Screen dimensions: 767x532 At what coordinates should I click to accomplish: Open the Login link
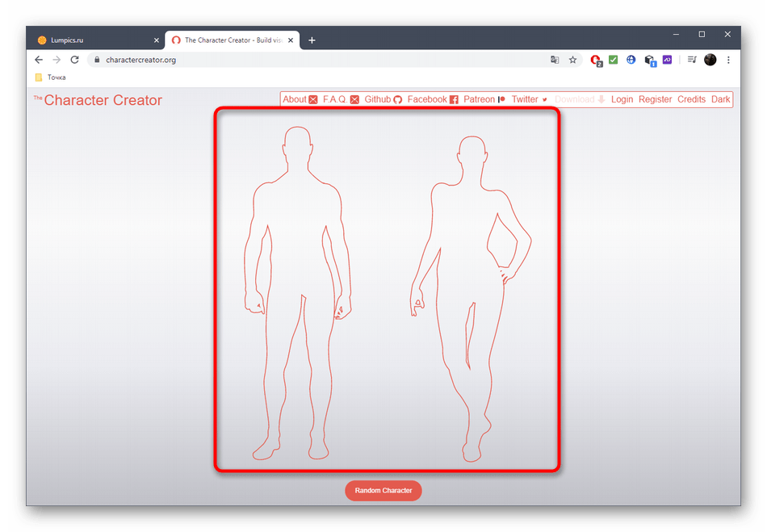(x=622, y=99)
